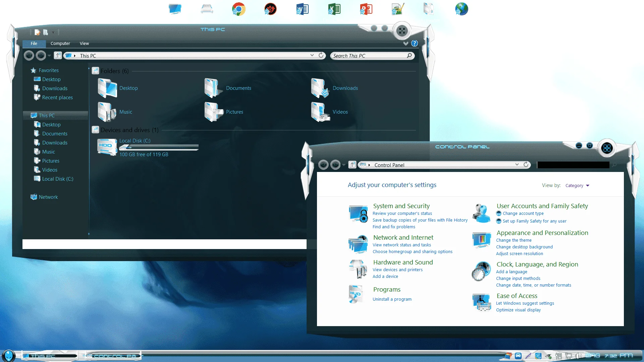Collapse the Devices and drives group

pyautogui.click(x=129, y=130)
